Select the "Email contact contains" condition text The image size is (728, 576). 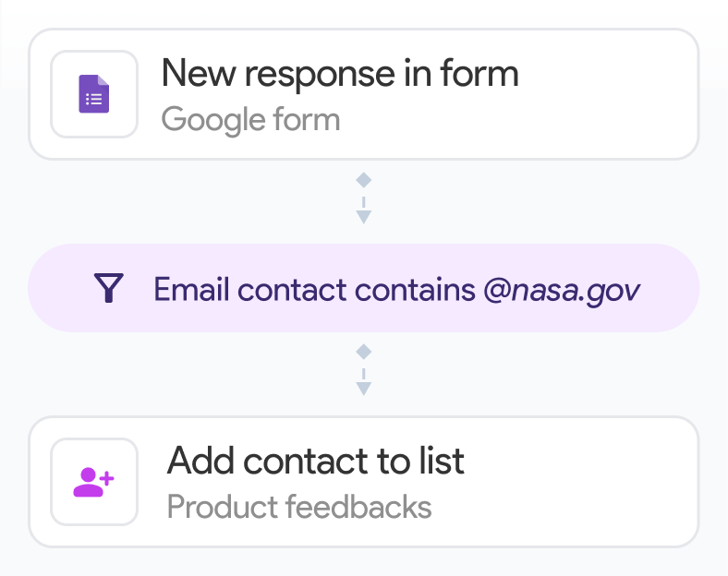(314, 289)
